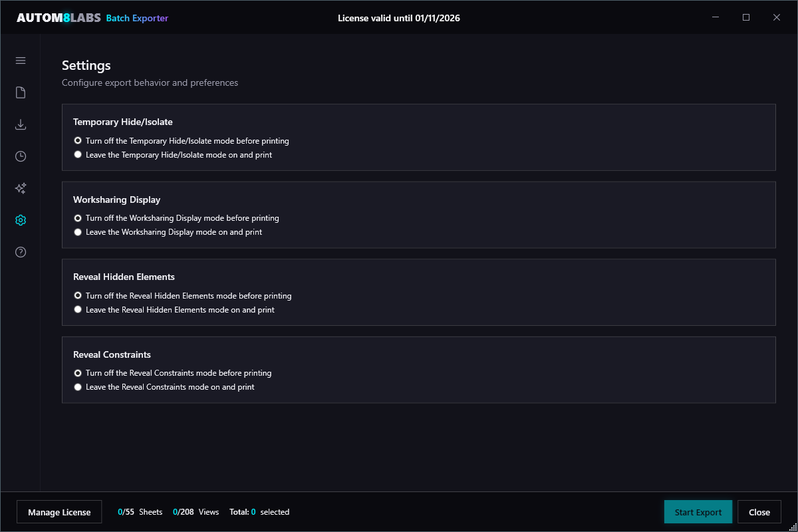Open the Sheets/Documents page icon
This screenshot has height=532, width=798.
click(20, 92)
